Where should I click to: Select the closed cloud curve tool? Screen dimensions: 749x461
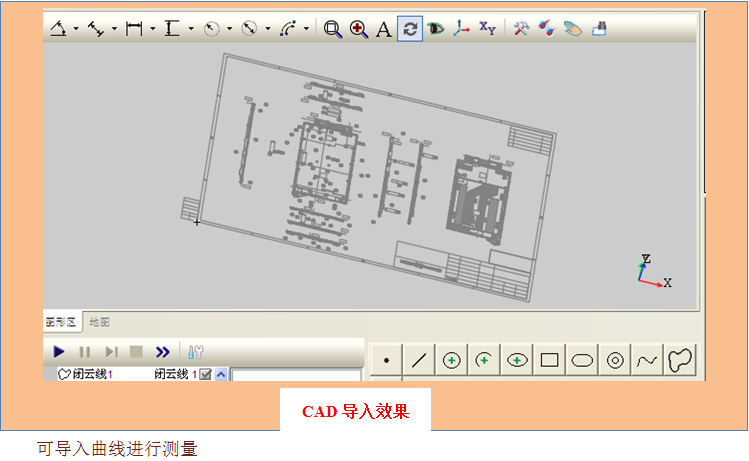680,360
